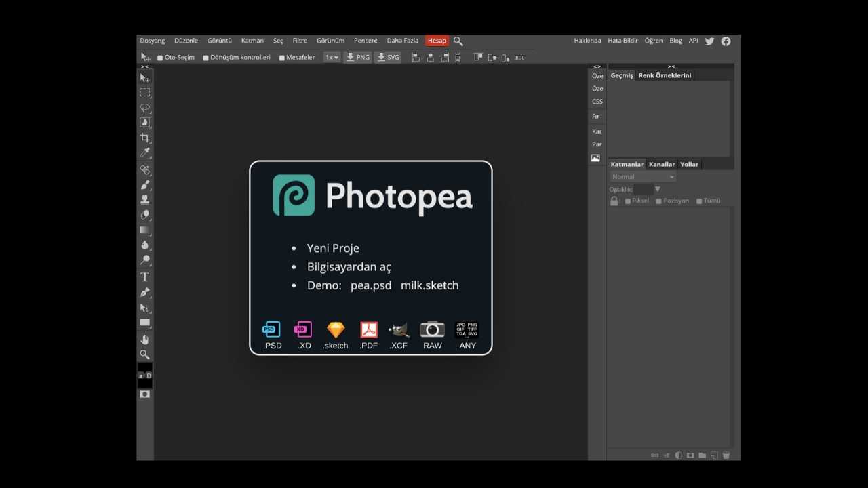Click the .PDF file format icon
Viewport: 868px width, 488px height.
click(x=369, y=330)
